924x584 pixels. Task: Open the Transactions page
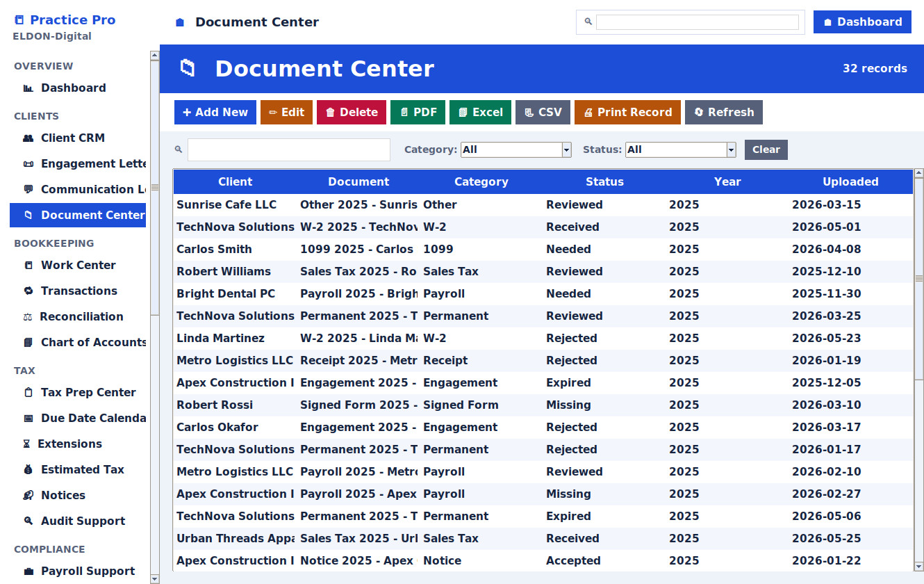pyautogui.click(x=78, y=291)
